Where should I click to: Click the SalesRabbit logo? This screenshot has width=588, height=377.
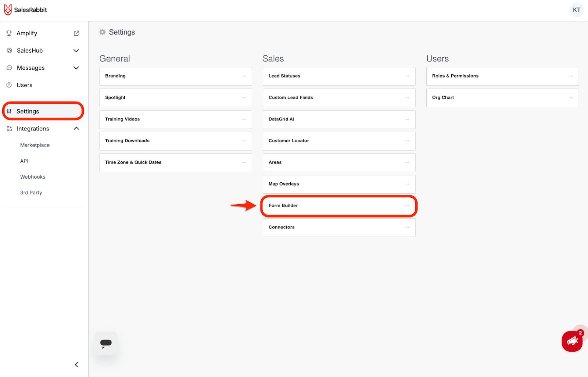point(25,10)
